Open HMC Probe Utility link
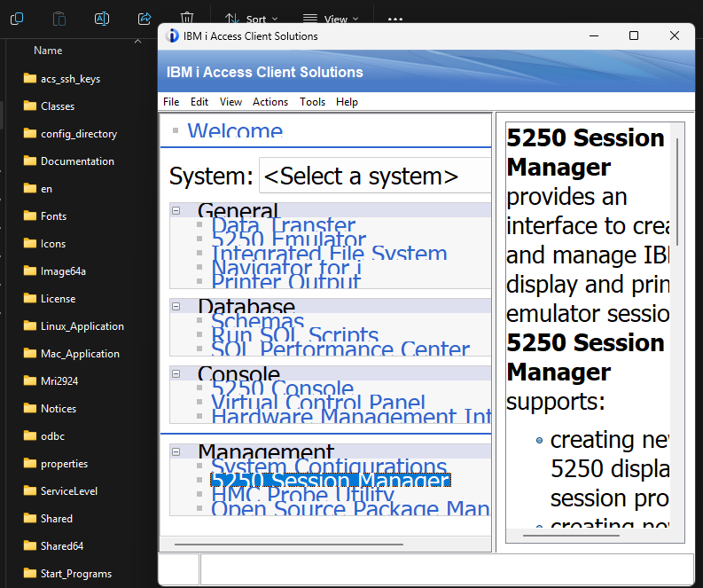 pyautogui.click(x=302, y=494)
